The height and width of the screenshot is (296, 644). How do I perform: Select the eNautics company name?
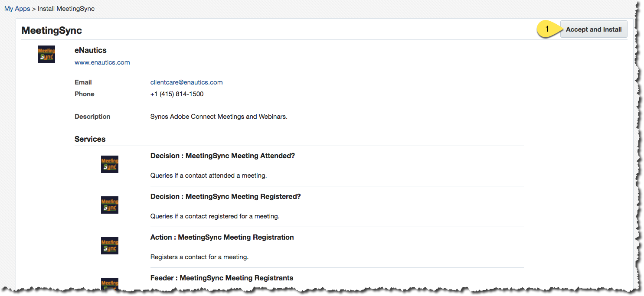click(x=91, y=50)
